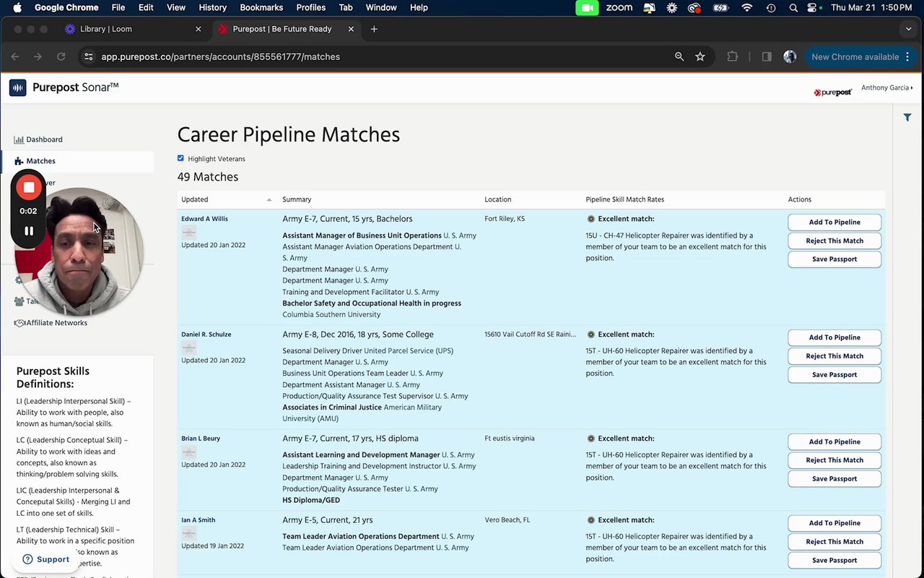Image resolution: width=924 pixels, height=578 pixels.
Task: Reject the Daniel R. Schulze match
Action: point(834,356)
